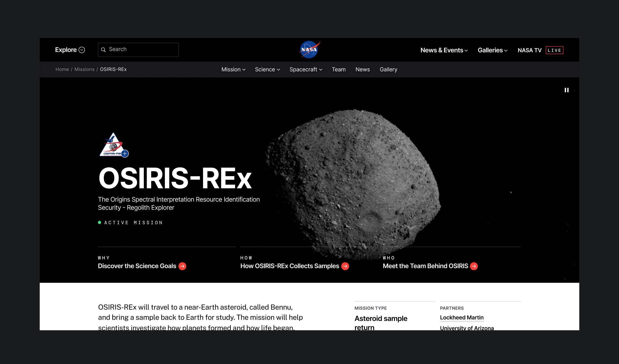The width and height of the screenshot is (619, 364).
Task: Open the University of Arizona partner link
Action: point(467,328)
